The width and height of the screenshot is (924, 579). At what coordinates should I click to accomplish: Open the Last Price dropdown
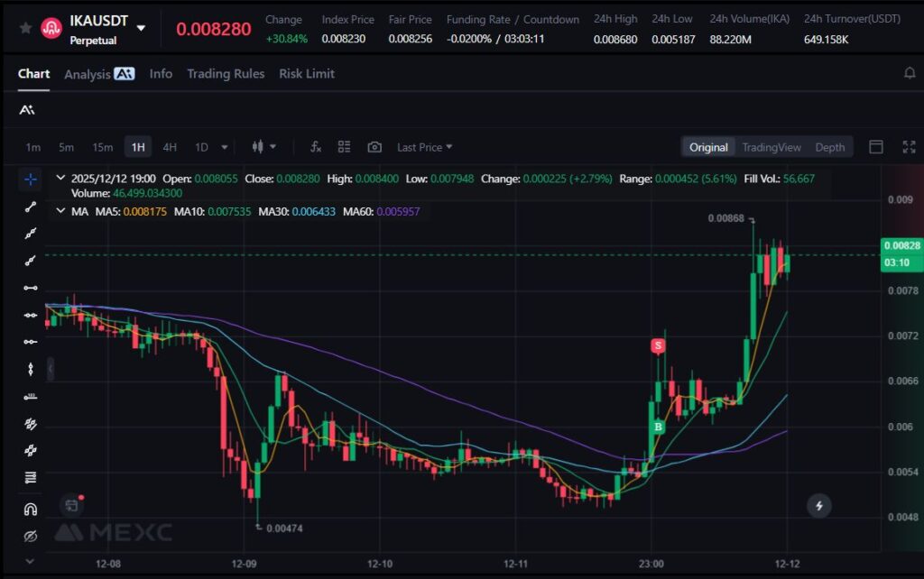(424, 147)
